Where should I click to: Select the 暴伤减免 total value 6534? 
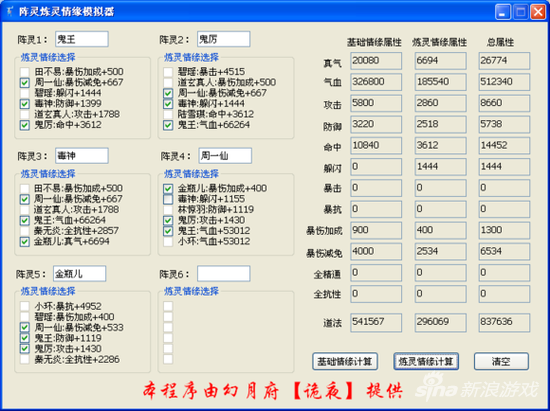(x=504, y=252)
